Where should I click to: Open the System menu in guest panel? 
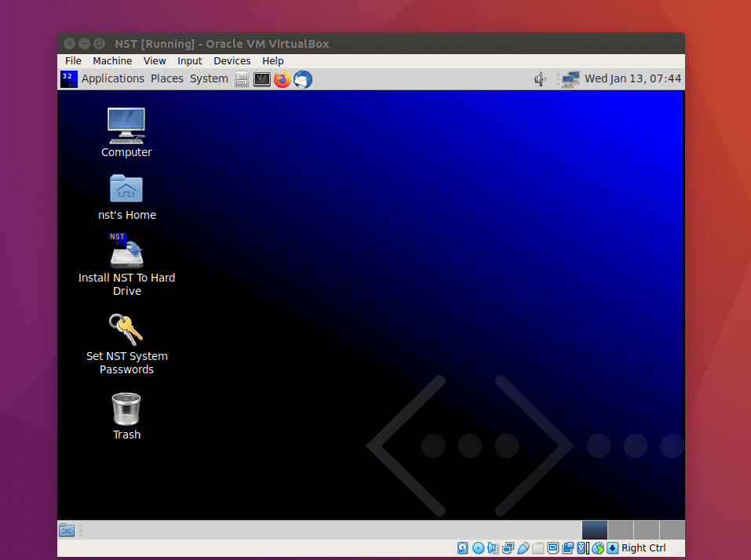209,78
